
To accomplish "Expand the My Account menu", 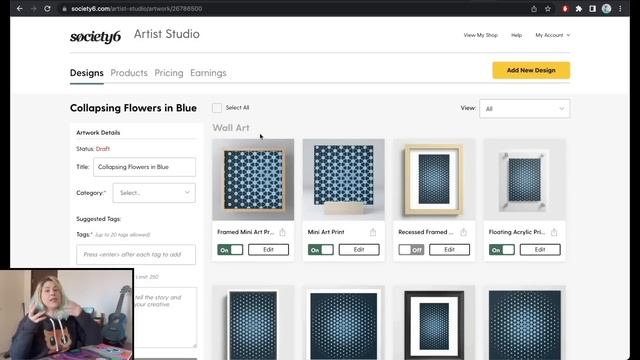I will pyautogui.click(x=553, y=35).
